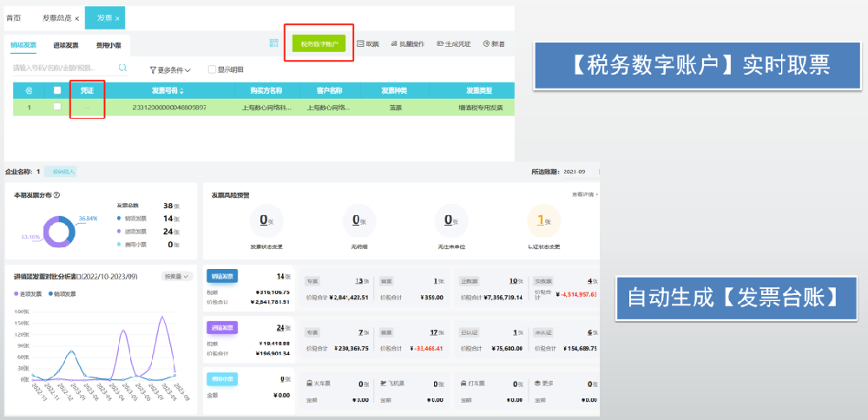Check the select-all header checkbox
868x420 pixels.
click(57, 90)
